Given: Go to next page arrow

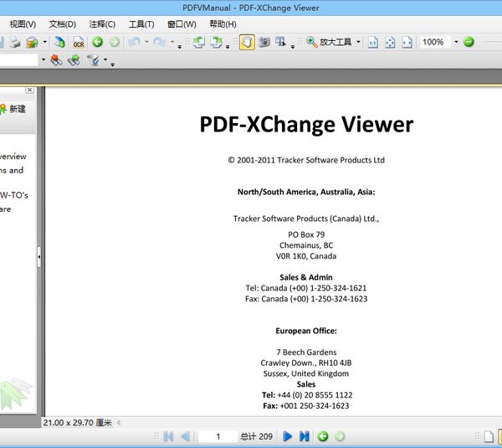Looking at the screenshot, I should coord(287,436).
